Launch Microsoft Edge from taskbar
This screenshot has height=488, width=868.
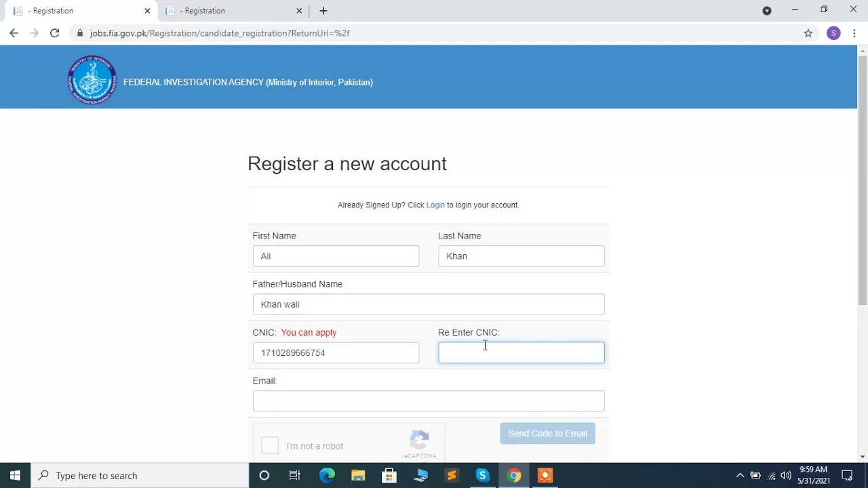pos(327,475)
